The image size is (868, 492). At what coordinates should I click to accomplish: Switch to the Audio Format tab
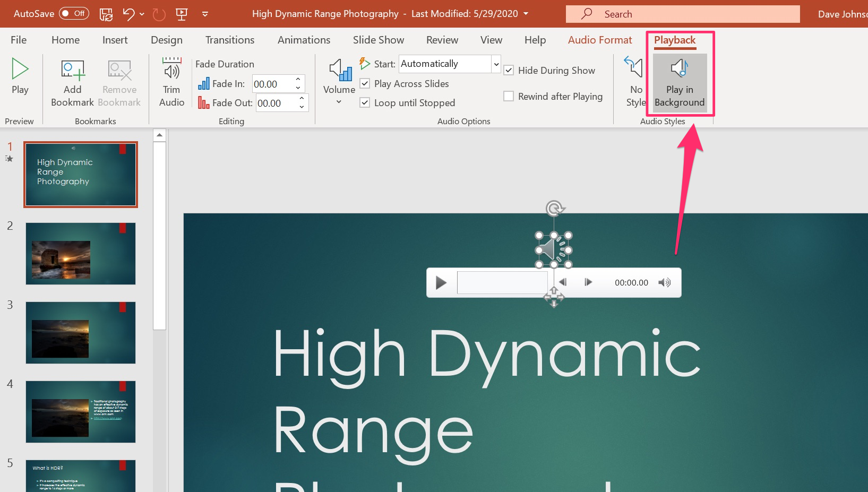click(x=600, y=40)
